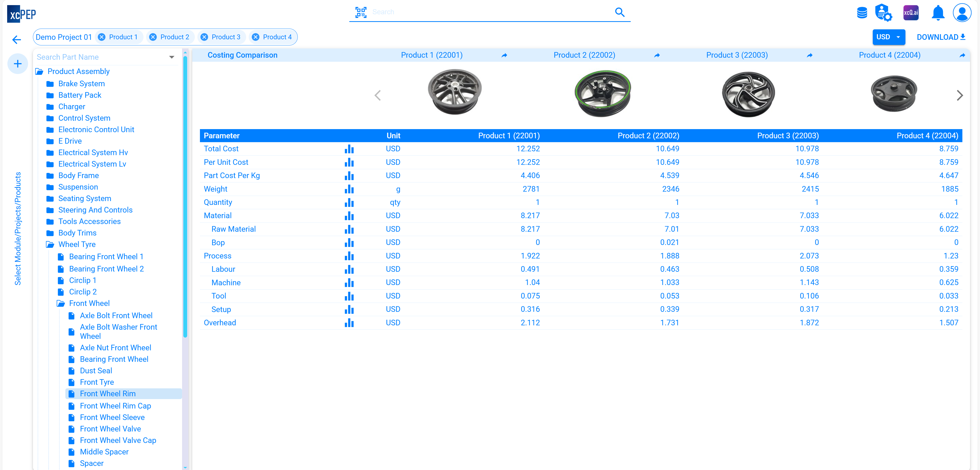
Task: Open the USD currency dropdown
Action: (888, 37)
